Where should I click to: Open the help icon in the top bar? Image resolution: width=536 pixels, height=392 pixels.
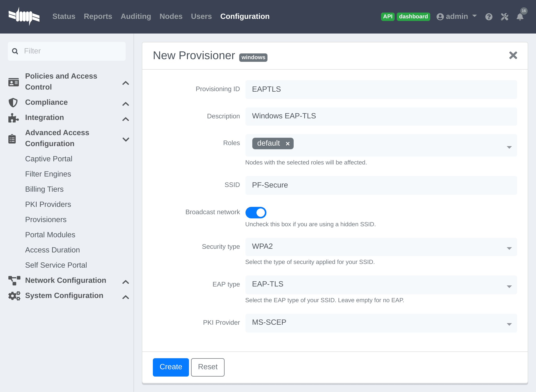(489, 16)
